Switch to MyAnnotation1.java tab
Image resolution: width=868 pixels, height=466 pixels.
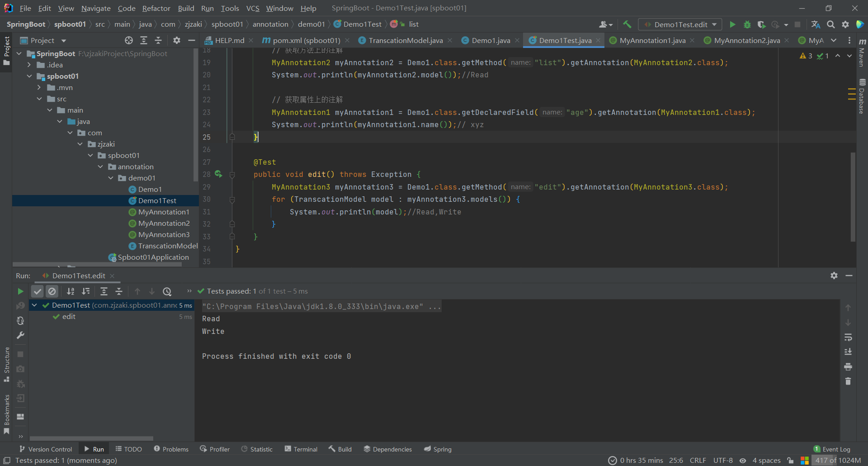pos(652,40)
